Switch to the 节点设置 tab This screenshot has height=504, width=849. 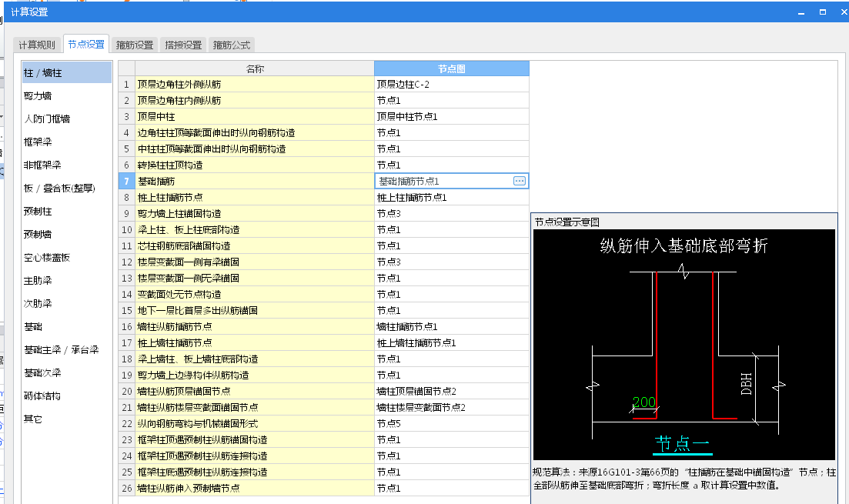pyautogui.click(x=86, y=45)
